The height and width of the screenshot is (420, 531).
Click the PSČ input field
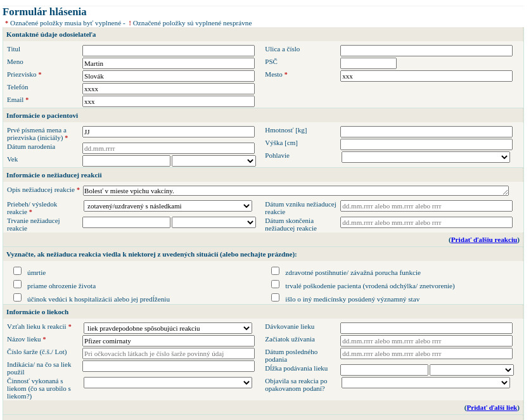pyautogui.click(x=368, y=63)
